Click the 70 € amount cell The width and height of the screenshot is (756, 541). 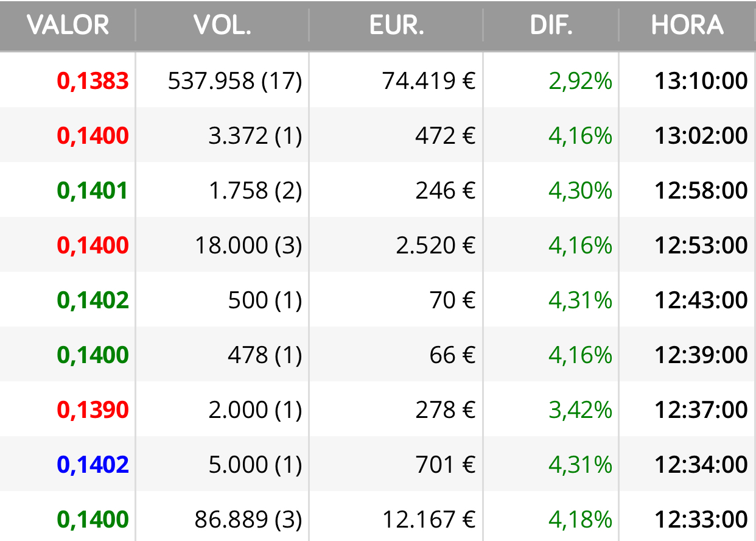coord(452,300)
